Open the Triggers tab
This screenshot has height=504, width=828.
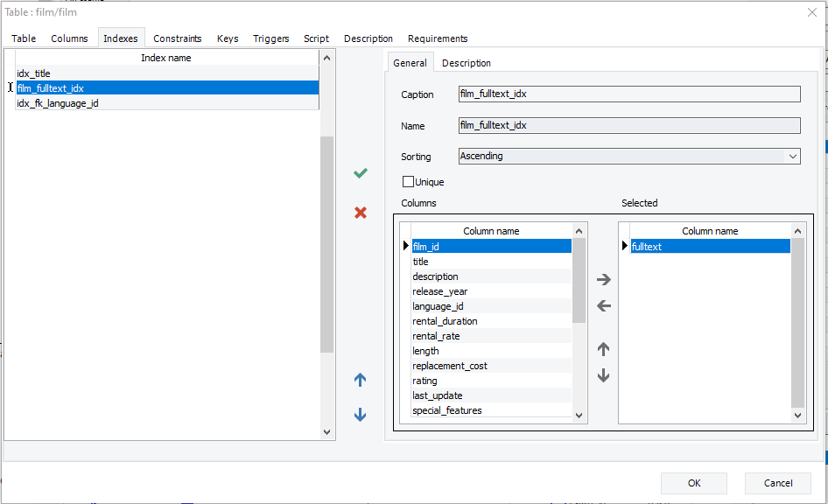[270, 38]
